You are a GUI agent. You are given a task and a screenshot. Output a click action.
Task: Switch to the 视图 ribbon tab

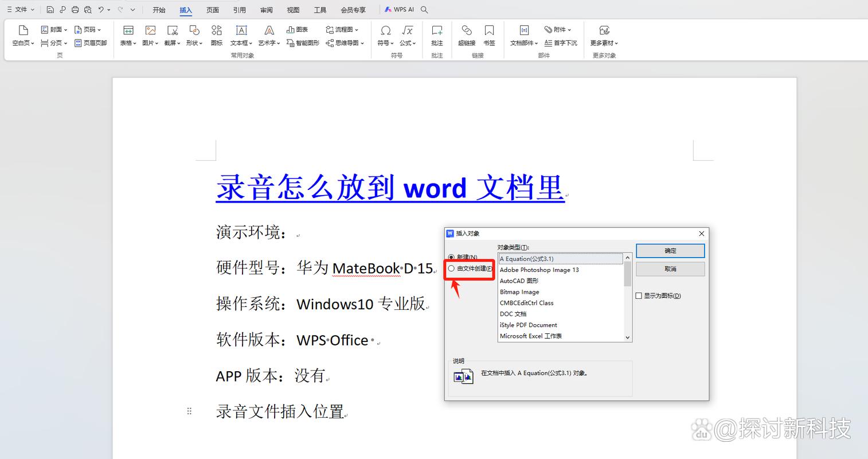pyautogui.click(x=293, y=10)
